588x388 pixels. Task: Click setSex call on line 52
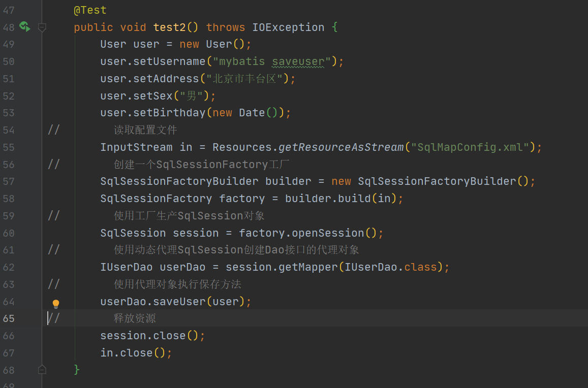point(152,96)
